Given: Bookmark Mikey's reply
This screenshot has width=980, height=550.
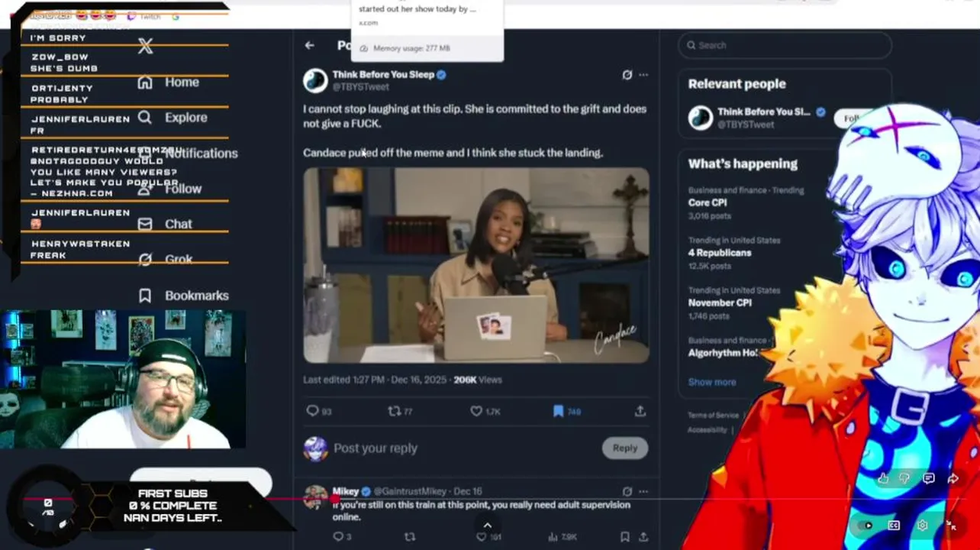Looking at the screenshot, I should pyautogui.click(x=624, y=537).
